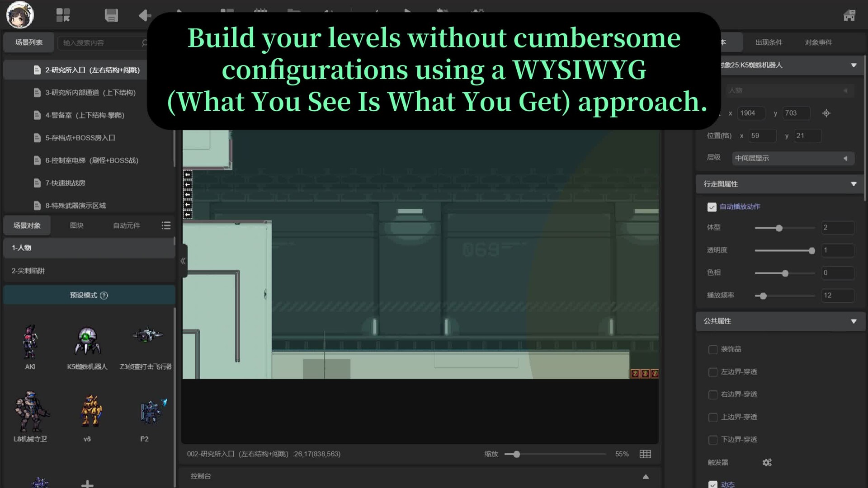Enable the 装饰品 checkbox

713,349
